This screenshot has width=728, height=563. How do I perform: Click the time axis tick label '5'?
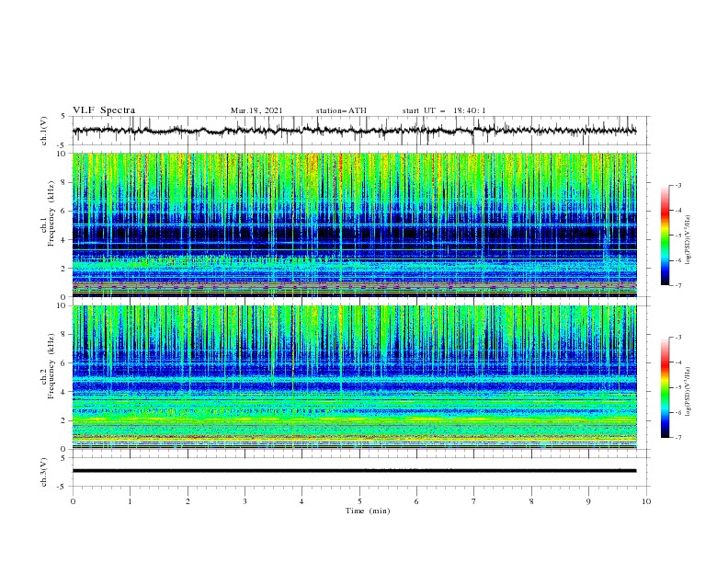click(x=359, y=501)
